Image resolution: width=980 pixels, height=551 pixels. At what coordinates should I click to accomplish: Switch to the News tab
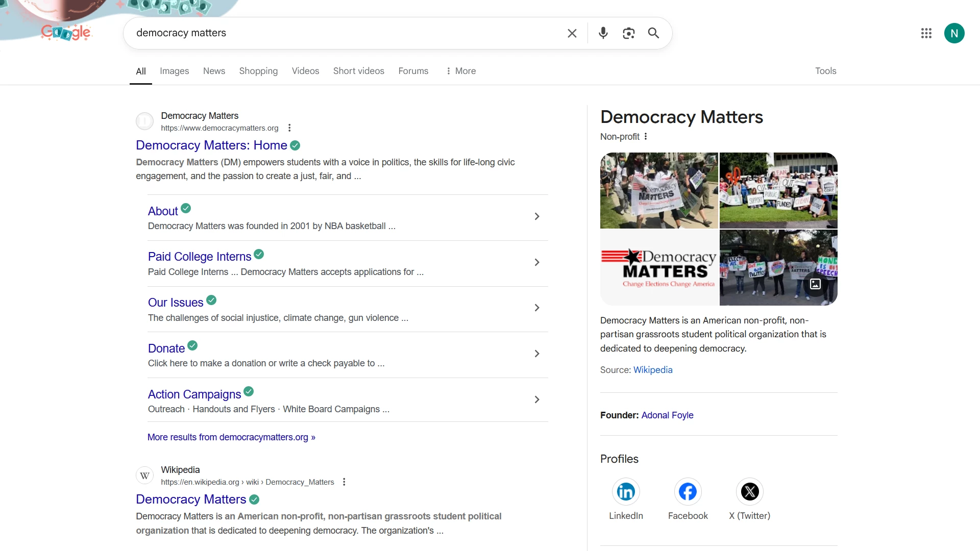tap(214, 71)
